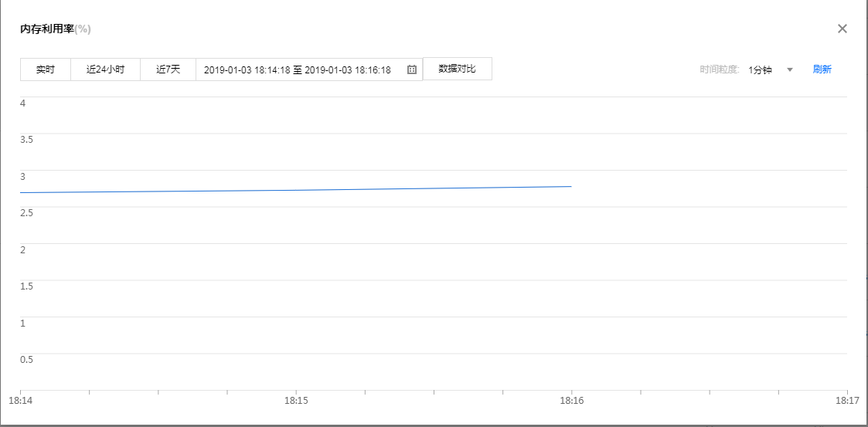The height and width of the screenshot is (427, 868).
Task: Click the y-axis label 0.5
Action: 26,359
